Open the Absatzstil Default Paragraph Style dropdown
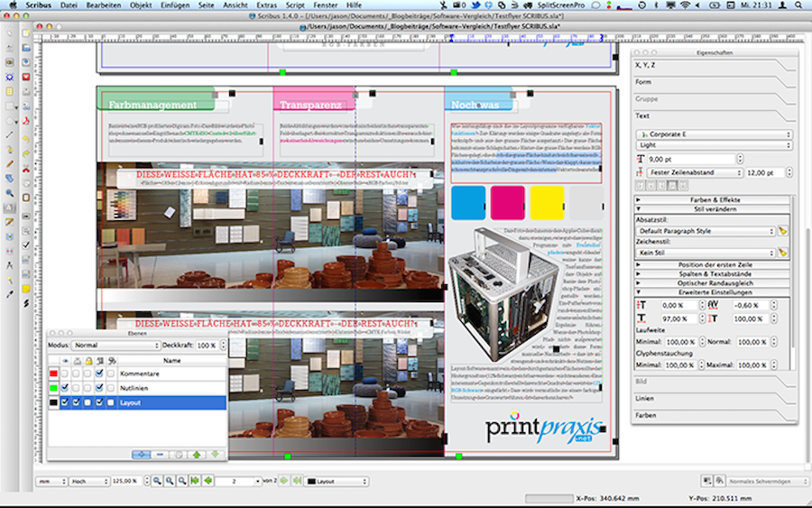 pos(706,231)
